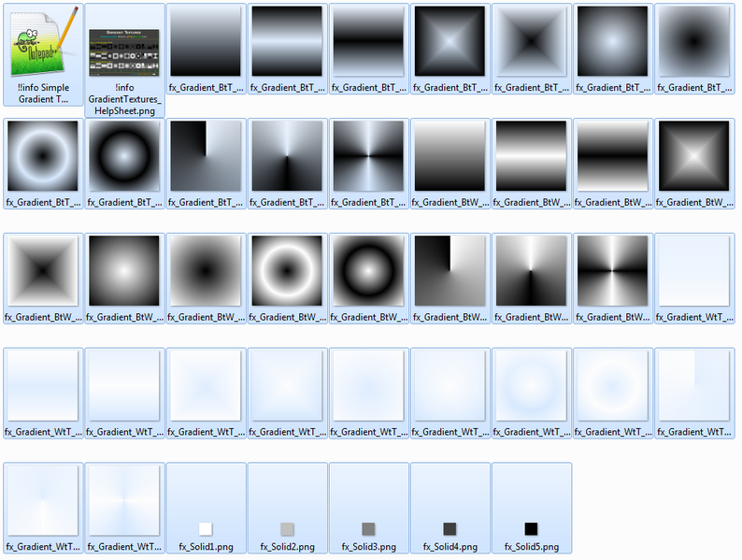742x560 pixels.
Task: Select the fx_Solid4.png dark gray swatch file
Action: pyautogui.click(x=450, y=508)
